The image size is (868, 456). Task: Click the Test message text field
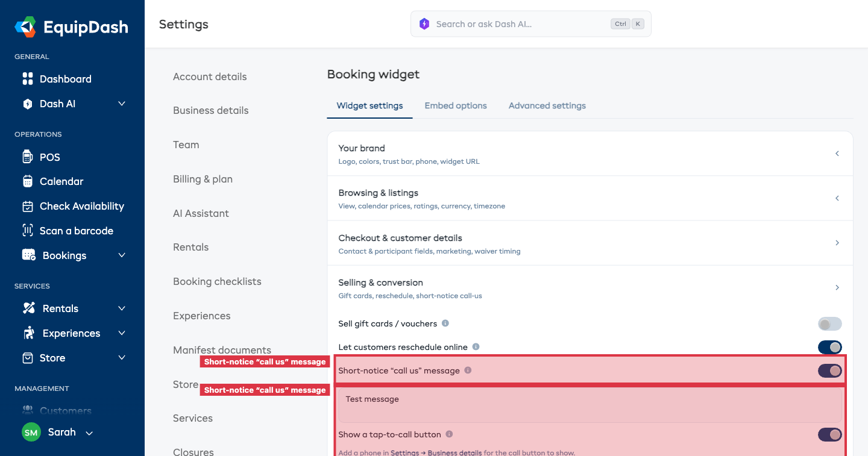pos(590,405)
